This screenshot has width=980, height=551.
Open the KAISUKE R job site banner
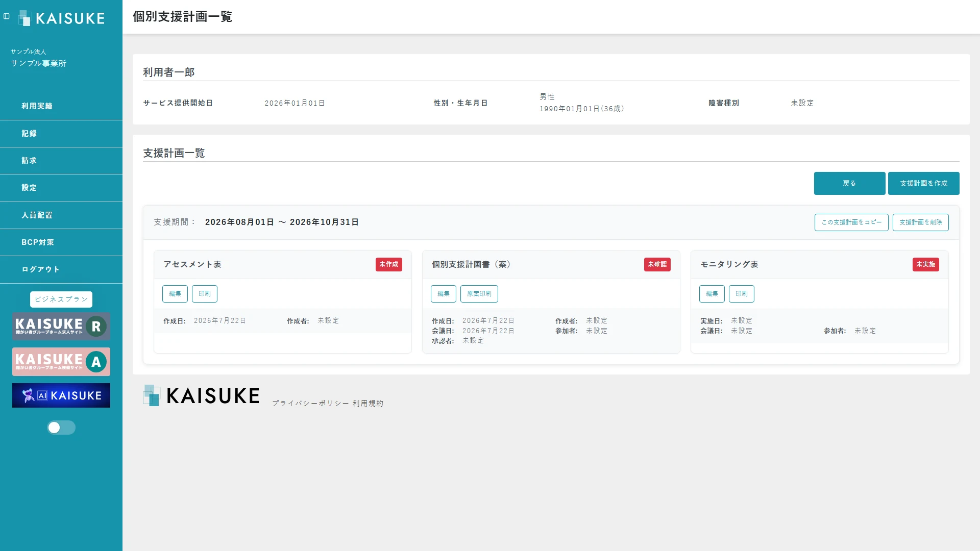point(61,327)
